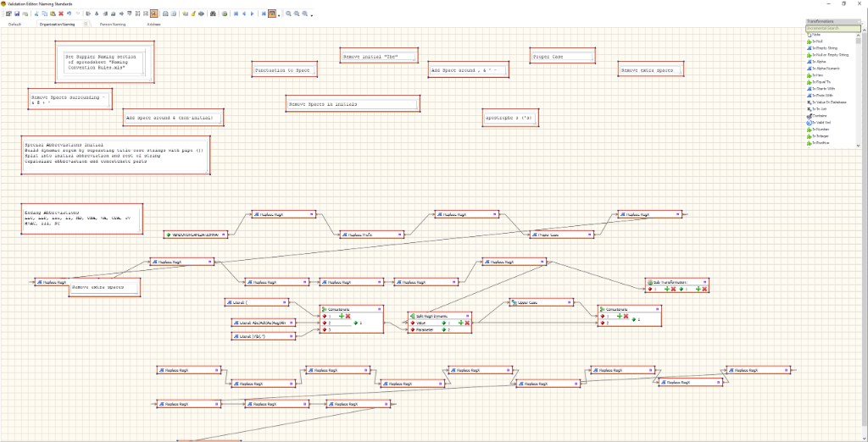The width and height of the screenshot is (868, 442).
Task: Click the blue Previous arrow icon in the toolbar
Action: click(x=244, y=14)
